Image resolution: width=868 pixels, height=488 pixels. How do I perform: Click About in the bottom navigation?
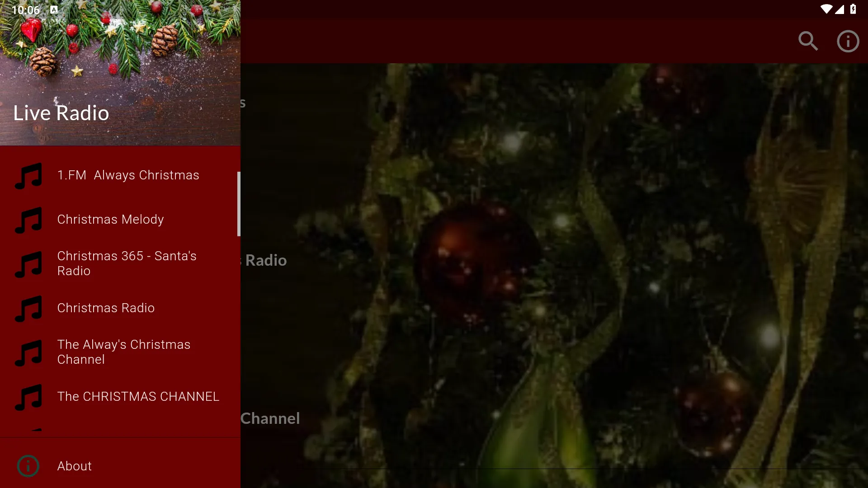coord(74,466)
